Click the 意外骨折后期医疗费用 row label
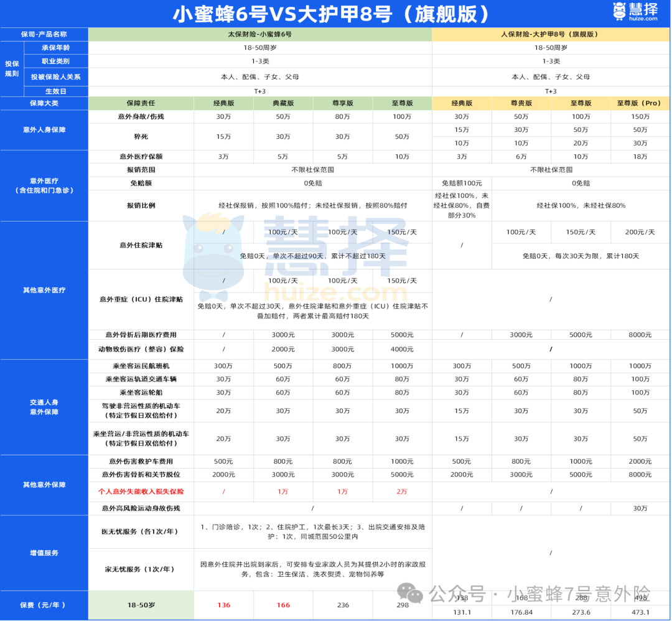The width and height of the screenshot is (672, 621). (x=141, y=335)
